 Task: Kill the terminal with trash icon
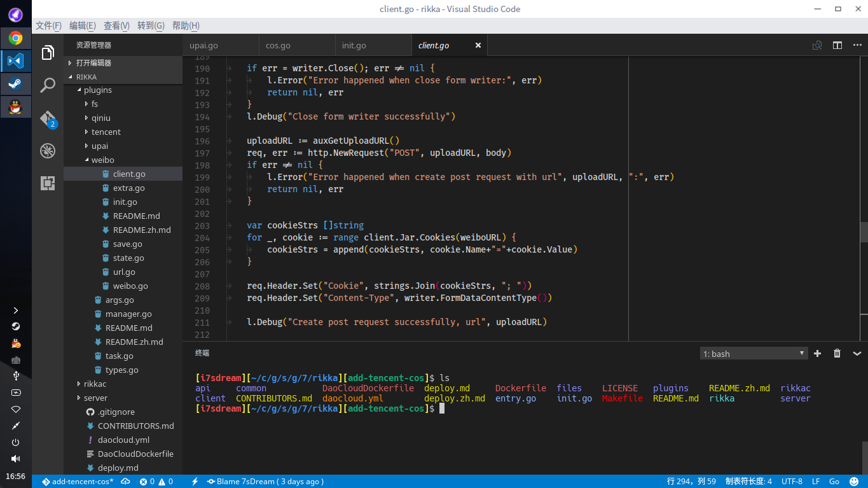pos(837,353)
